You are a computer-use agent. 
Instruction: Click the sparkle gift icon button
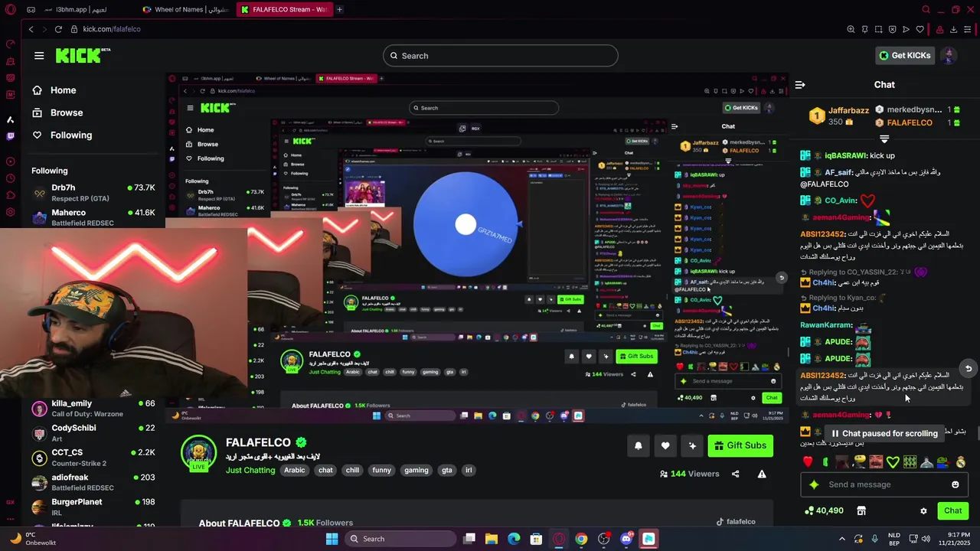(x=692, y=445)
